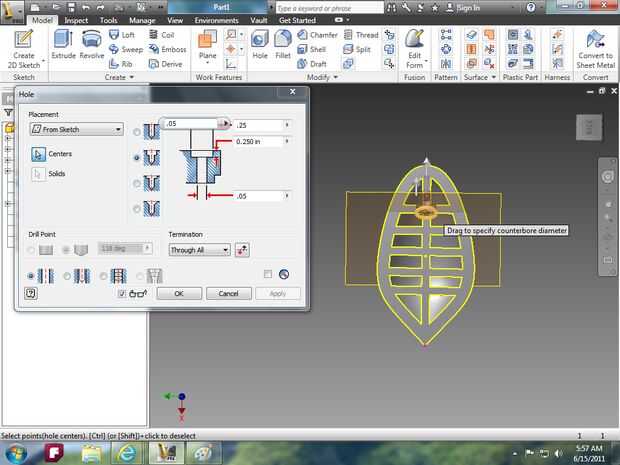620x465 pixels.
Task: Select the Fillet tool
Action: [x=283, y=44]
